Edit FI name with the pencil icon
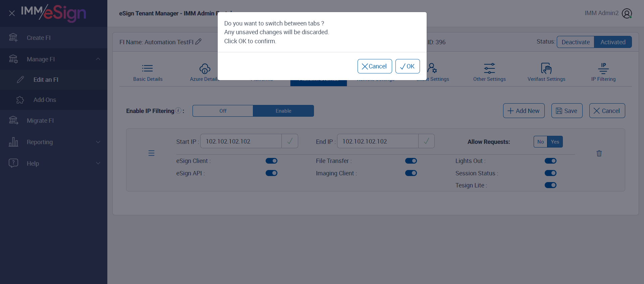644x284 pixels. coord(198,42)
